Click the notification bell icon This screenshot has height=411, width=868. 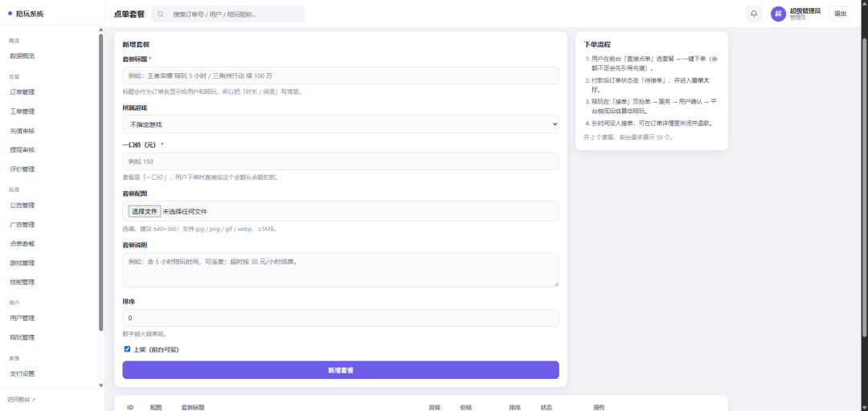pos(753,14)
